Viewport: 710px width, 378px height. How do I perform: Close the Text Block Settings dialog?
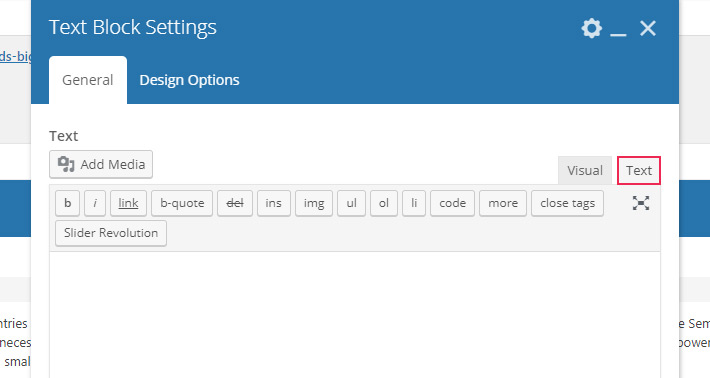click(x=648, y=28)
